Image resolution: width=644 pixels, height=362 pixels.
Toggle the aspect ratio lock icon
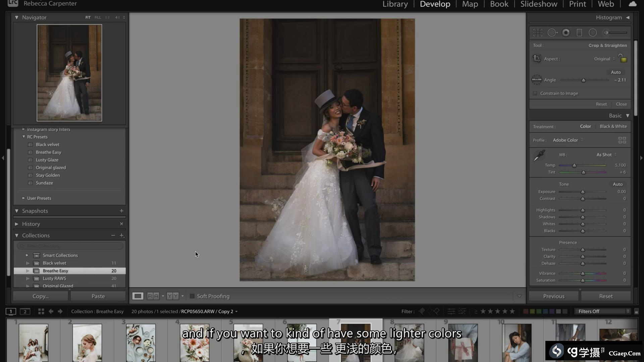coord(623,58)
